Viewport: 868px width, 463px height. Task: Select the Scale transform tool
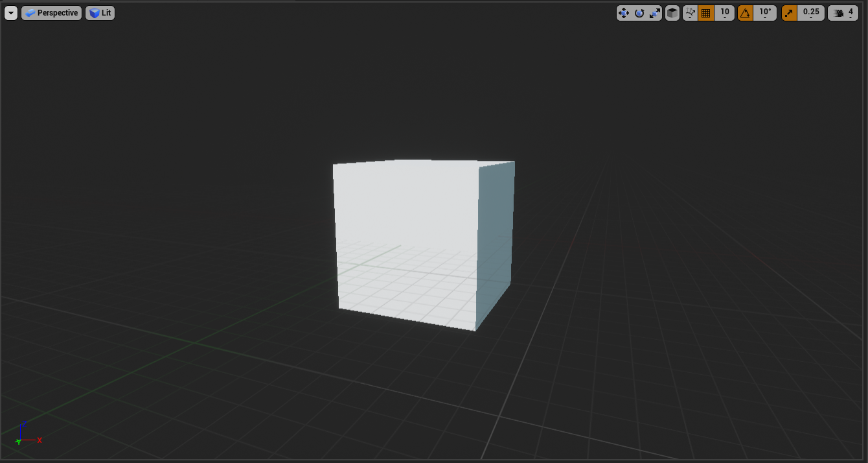655,13
